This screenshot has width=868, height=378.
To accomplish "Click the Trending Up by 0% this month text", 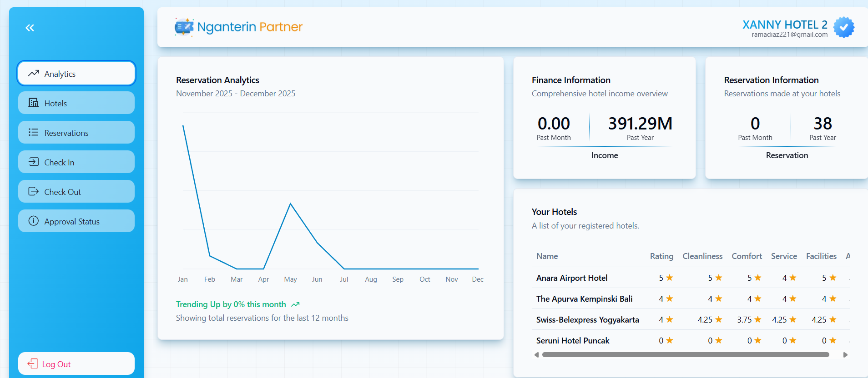I will point(231,304).
